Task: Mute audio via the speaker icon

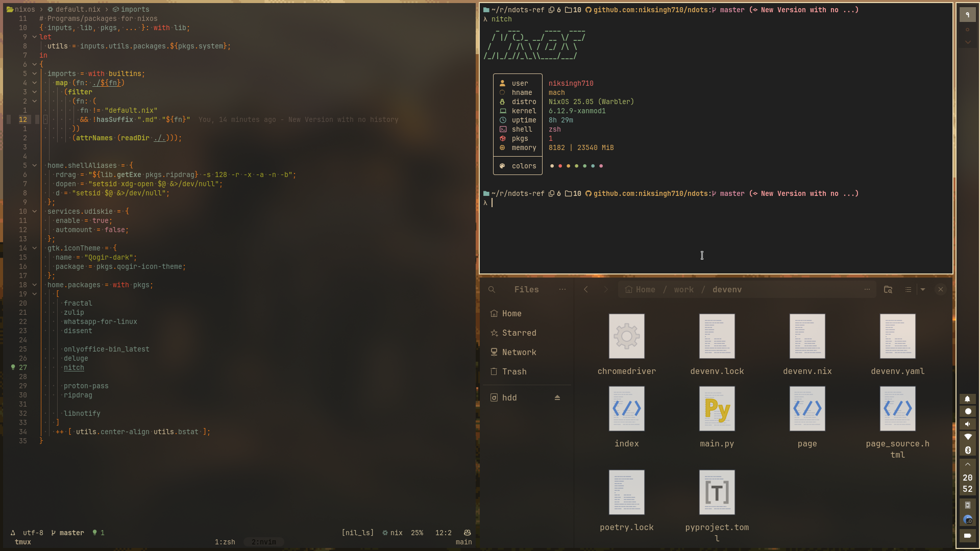Action: coord(968,424)
